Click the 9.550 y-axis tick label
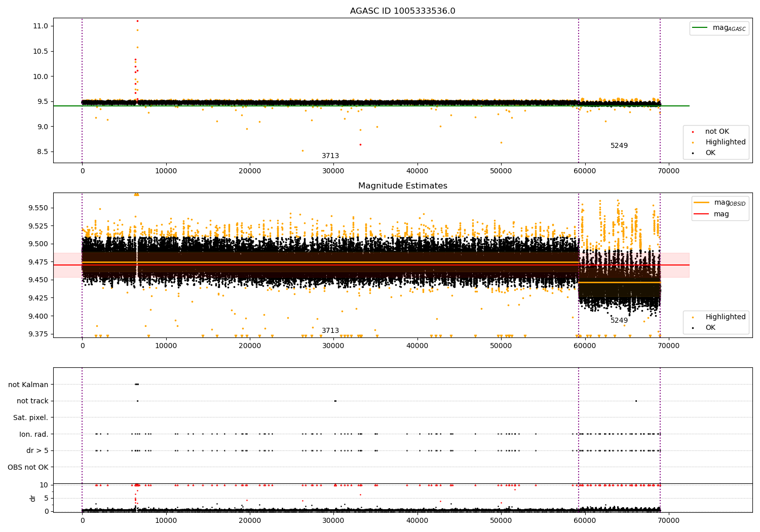The width and height of the screenshot is (760, 532). tap(37, 208)
